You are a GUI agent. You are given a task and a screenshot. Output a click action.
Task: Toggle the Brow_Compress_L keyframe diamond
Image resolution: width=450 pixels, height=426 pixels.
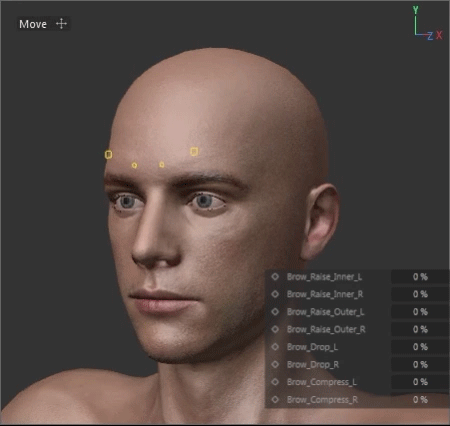(x=275, y=382)
